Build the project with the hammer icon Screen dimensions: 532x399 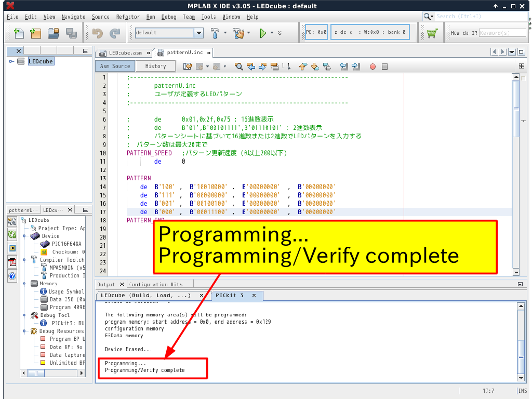(215, 33)
